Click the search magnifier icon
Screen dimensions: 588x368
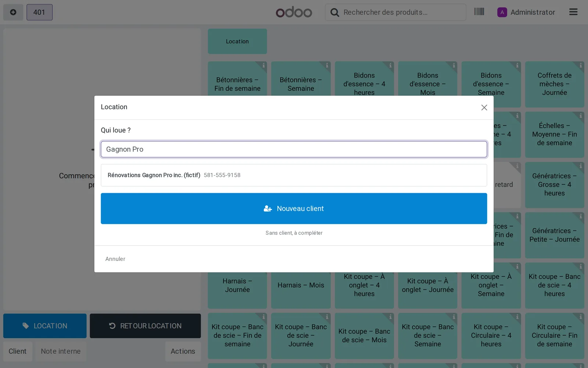pos(334,13)
